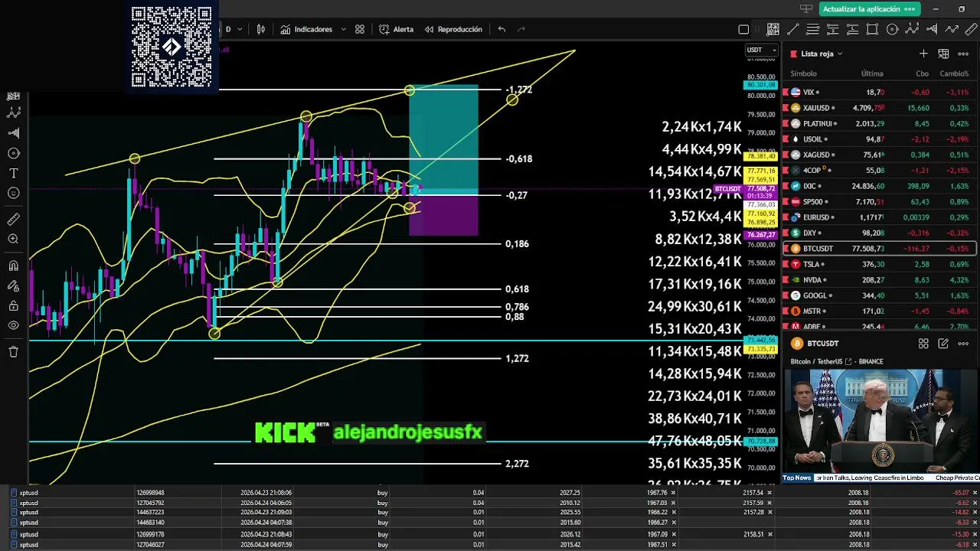Select the trend line tool in favorites bar

tap(793, 30)
